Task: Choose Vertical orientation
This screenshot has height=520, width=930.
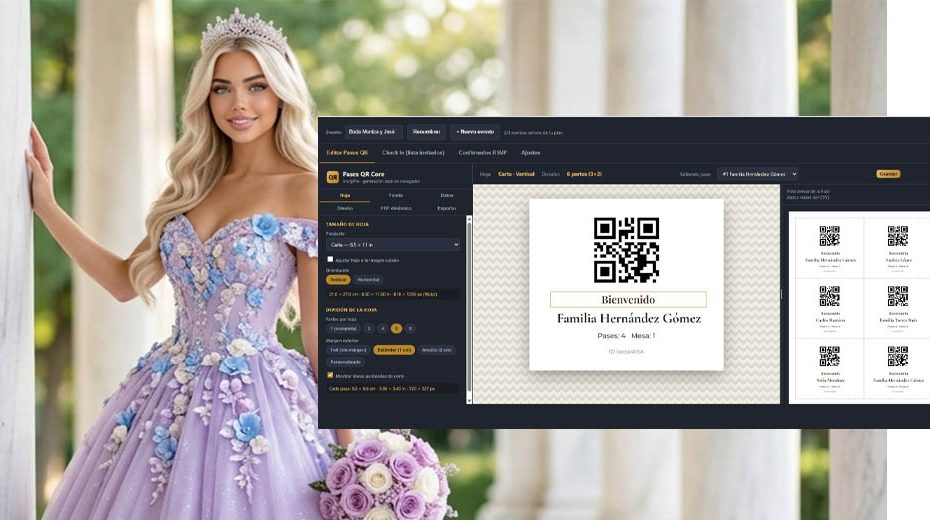Action: tap(338, 280)
